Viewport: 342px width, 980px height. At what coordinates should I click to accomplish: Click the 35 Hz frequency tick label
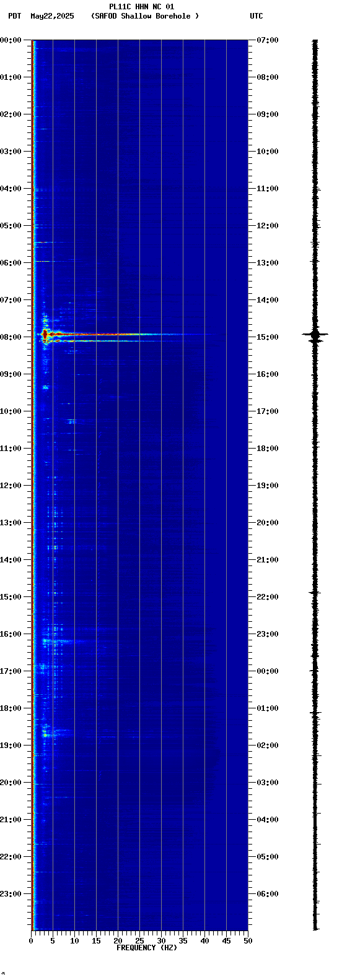tap(183, 941)
